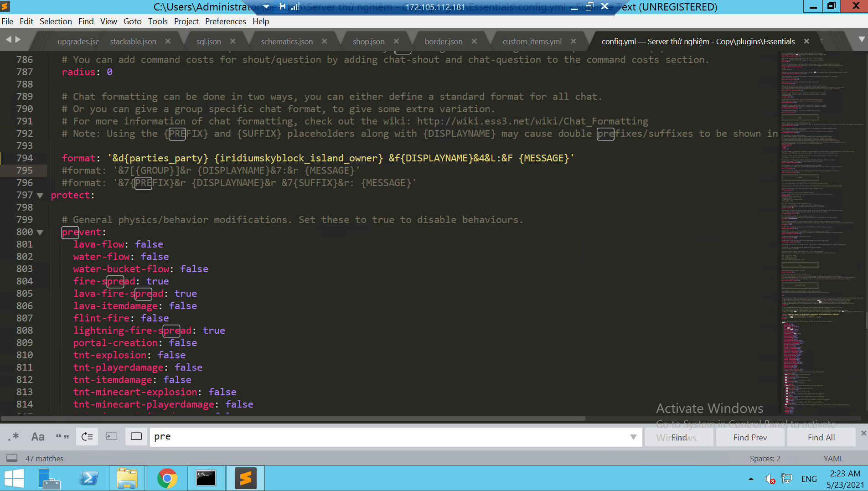This screenshot has width=868, height=491.
Task: Click the Find Prev button
Action: click(750, 437)
